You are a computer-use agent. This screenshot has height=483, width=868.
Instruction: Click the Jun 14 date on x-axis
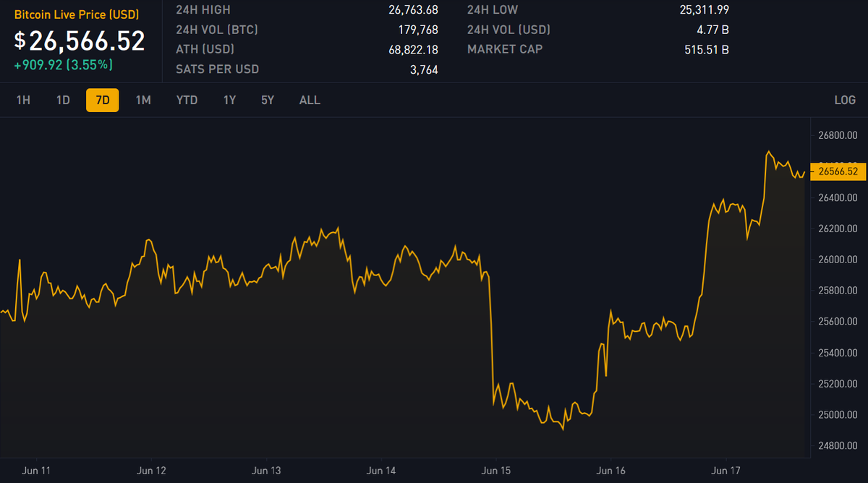tap(381, 471)
